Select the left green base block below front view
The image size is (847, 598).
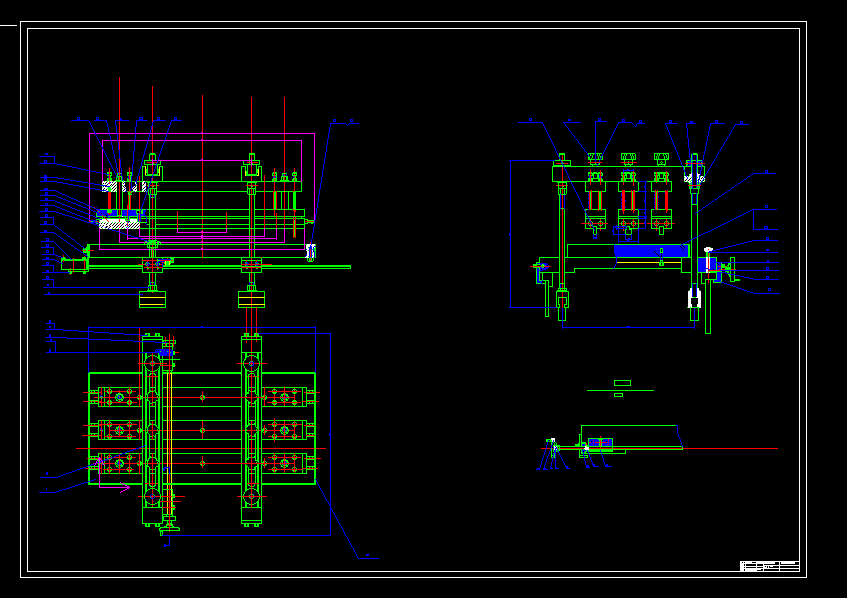pyautogui.click(x=152, y=299)
